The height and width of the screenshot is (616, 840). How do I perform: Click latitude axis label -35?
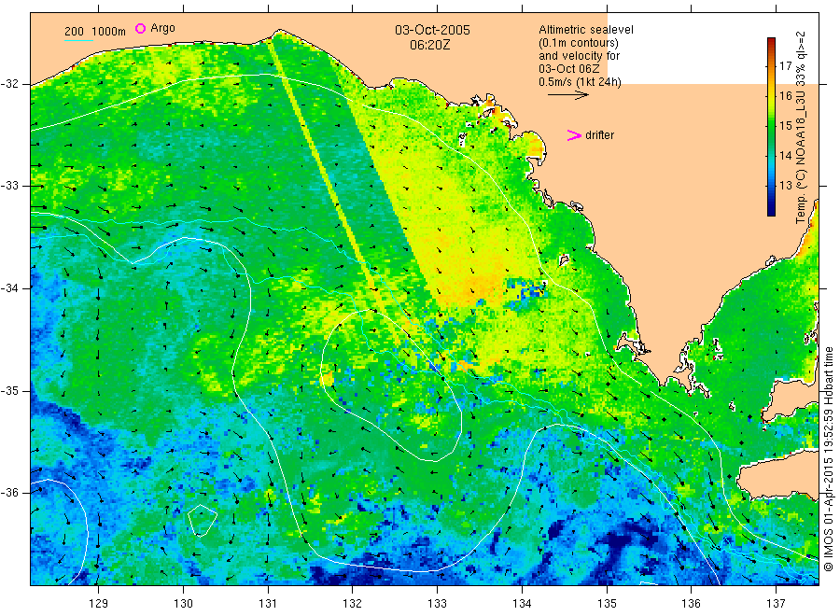[x=9, y=390]
